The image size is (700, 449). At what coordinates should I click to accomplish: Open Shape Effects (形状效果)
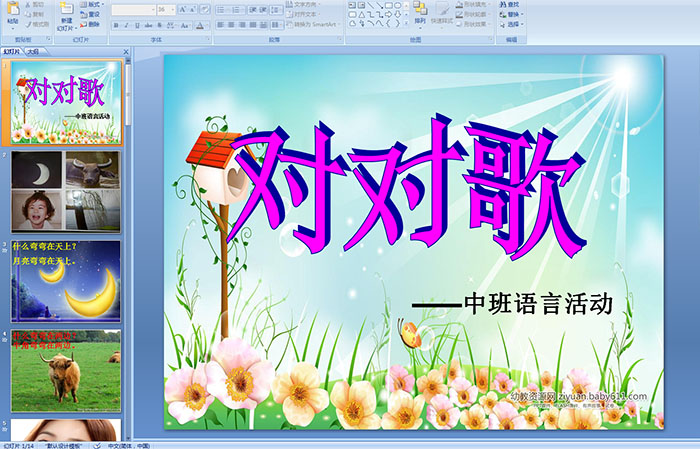tap(472, 24)
